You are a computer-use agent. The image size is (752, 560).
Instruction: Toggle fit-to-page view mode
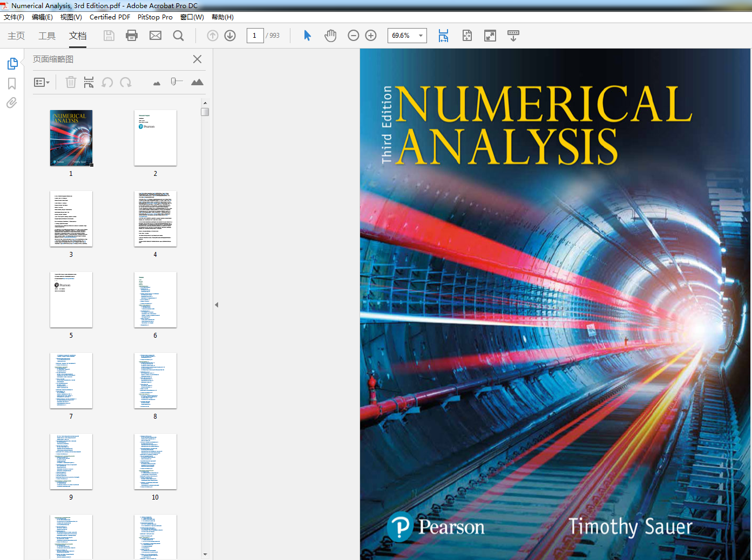tap(466, 36)
